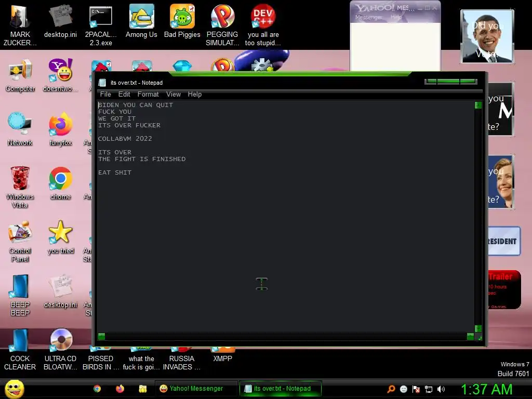The image size is (532, 399).
Task: Click the smiley Start button
Action: [15, 389]
